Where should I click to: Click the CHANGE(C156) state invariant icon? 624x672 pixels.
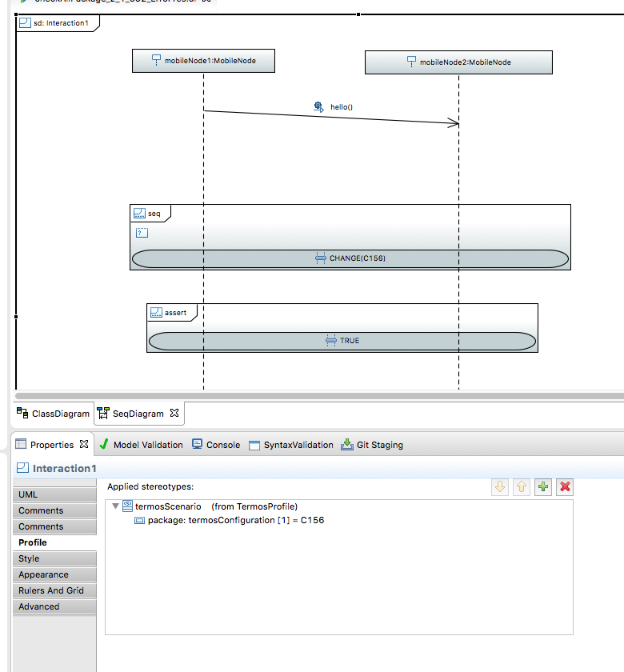pyautogui.click(x=321, y=258)
